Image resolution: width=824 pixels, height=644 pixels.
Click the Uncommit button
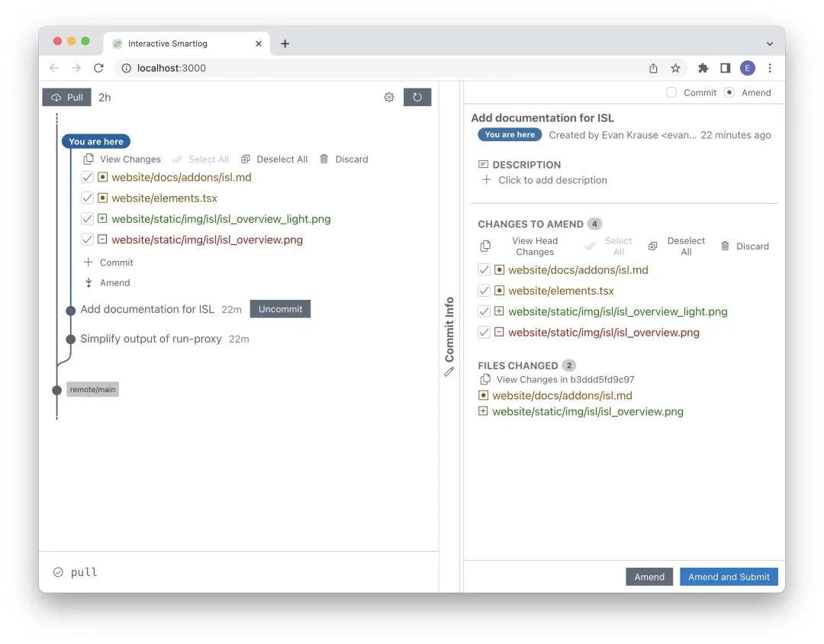(x=280, y=309)
